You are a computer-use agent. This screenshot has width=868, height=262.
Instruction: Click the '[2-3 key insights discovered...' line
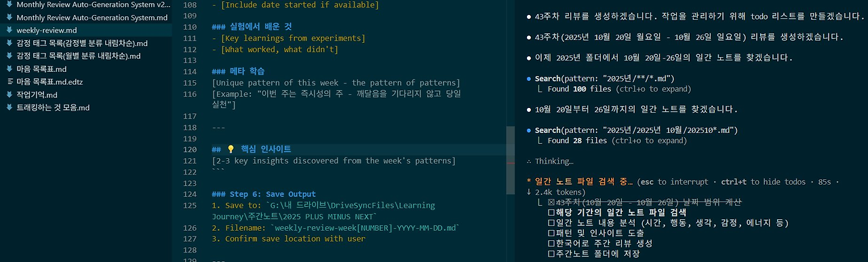334,161
